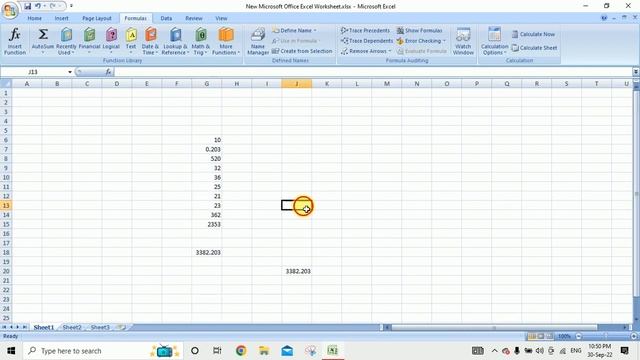This screenshot has height=360, width=640.
Task: Click the Office Button orb
Action: coord(10,10)
